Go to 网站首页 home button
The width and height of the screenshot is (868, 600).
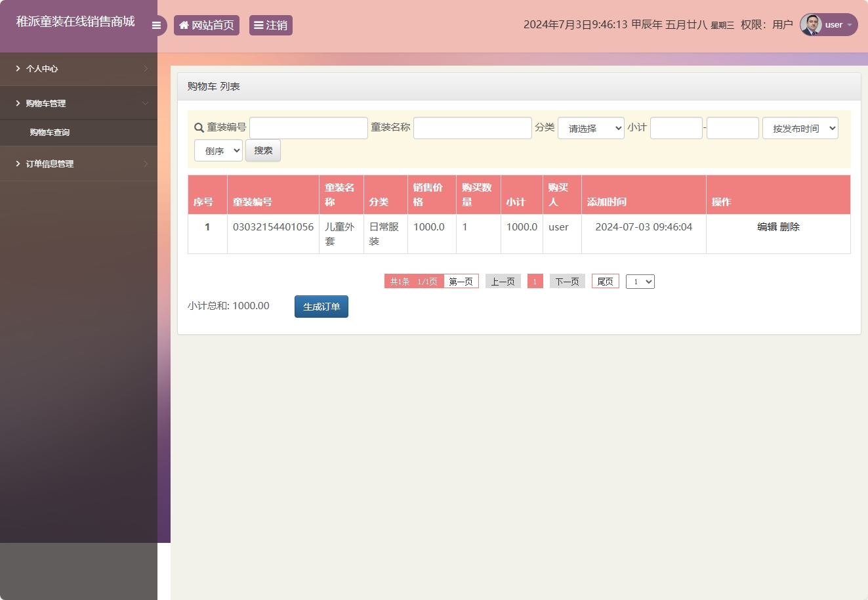tap(207, 26)
